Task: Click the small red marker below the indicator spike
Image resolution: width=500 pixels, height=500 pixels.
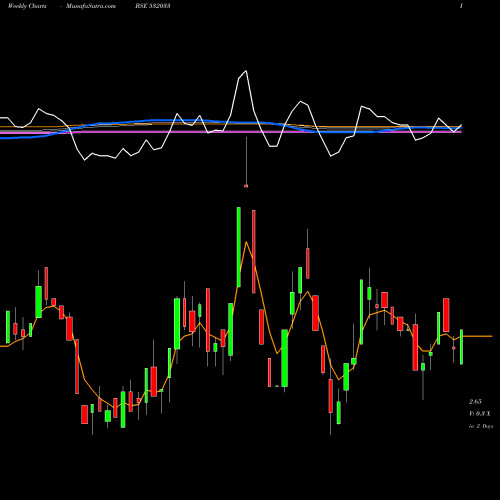Action: coord(246,186)
